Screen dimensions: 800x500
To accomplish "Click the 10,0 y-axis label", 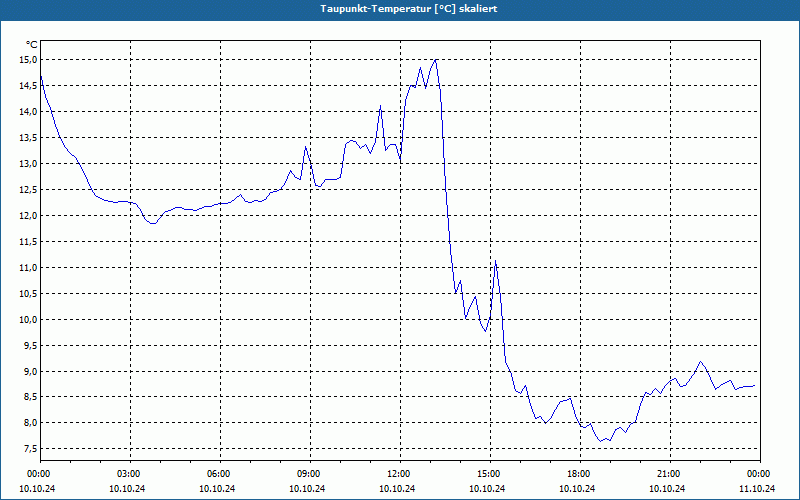I will click(29, 320).
